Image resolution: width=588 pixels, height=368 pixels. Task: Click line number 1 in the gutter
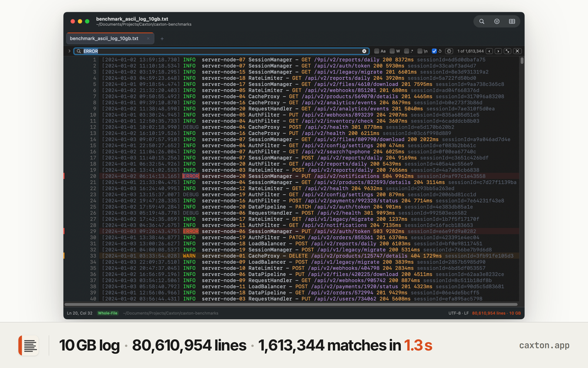coord(95,59)
